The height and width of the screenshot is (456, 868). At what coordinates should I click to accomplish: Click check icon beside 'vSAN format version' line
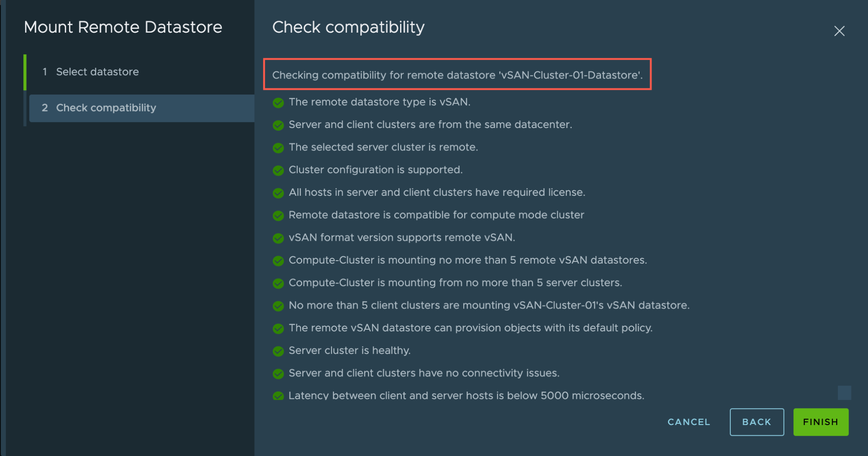[278, 238]
